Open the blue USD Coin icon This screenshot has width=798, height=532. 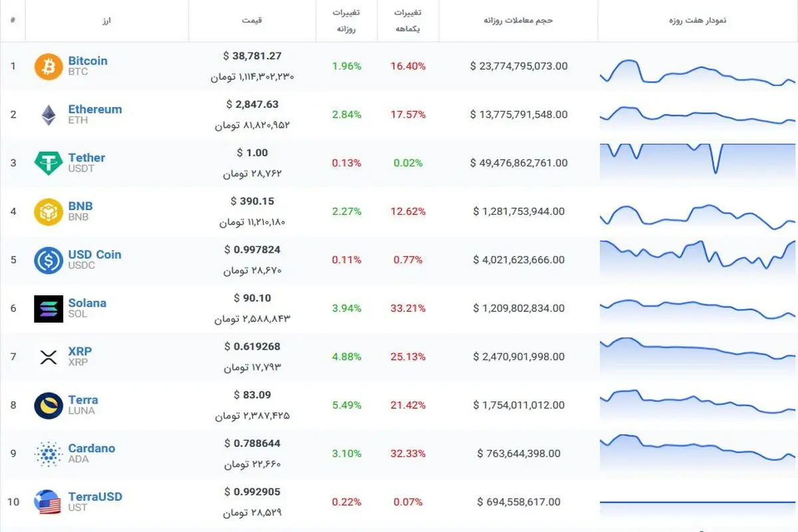(49, 260)
